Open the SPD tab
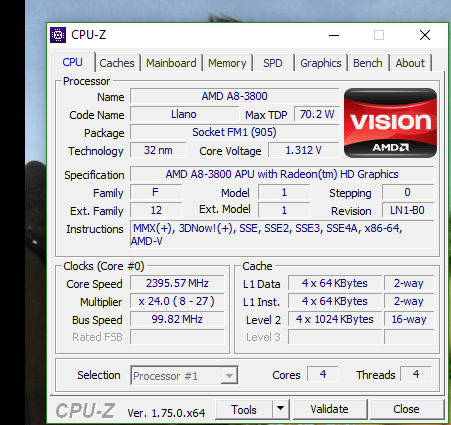 [273, 63]
